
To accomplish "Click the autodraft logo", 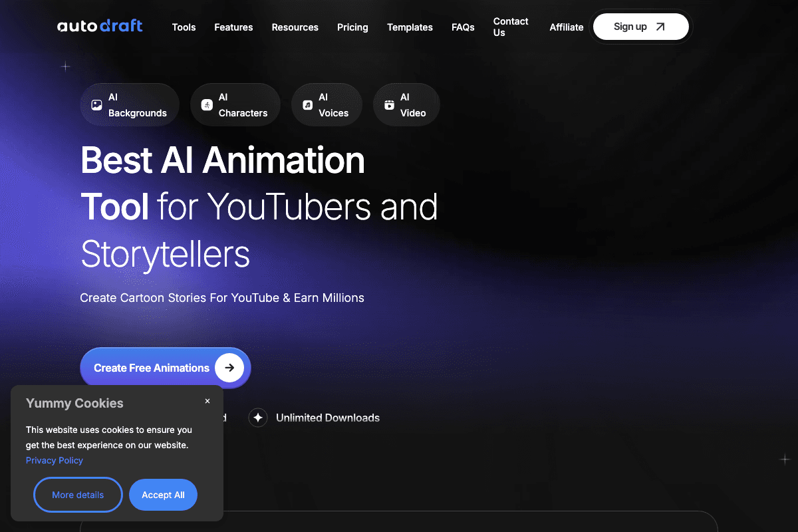I will 100,27.
